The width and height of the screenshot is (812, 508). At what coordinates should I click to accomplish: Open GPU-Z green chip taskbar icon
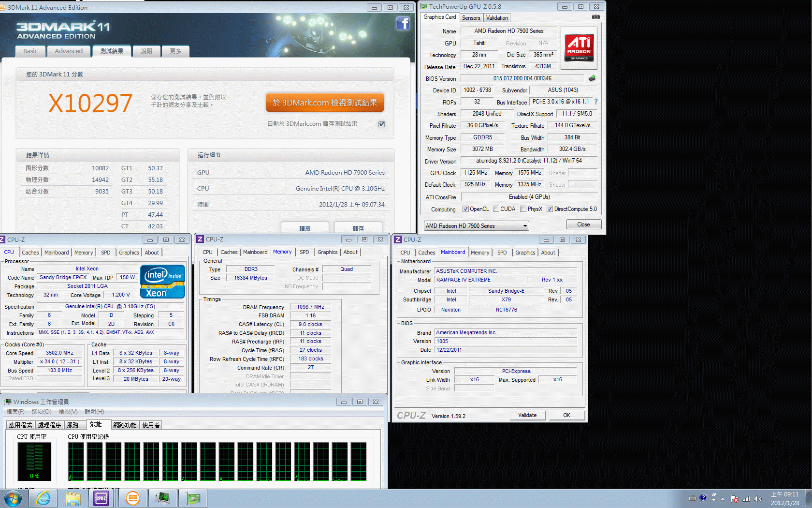point(193,498)
